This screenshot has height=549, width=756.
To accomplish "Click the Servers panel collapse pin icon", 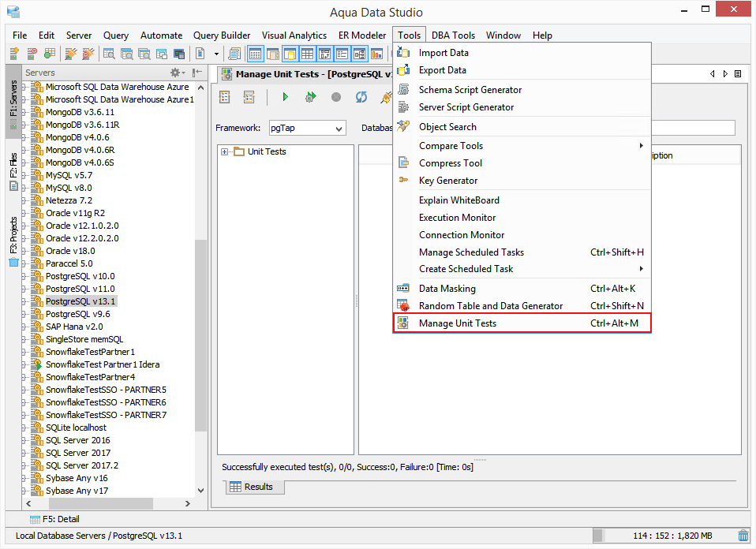I will click(x=196, y=73).
